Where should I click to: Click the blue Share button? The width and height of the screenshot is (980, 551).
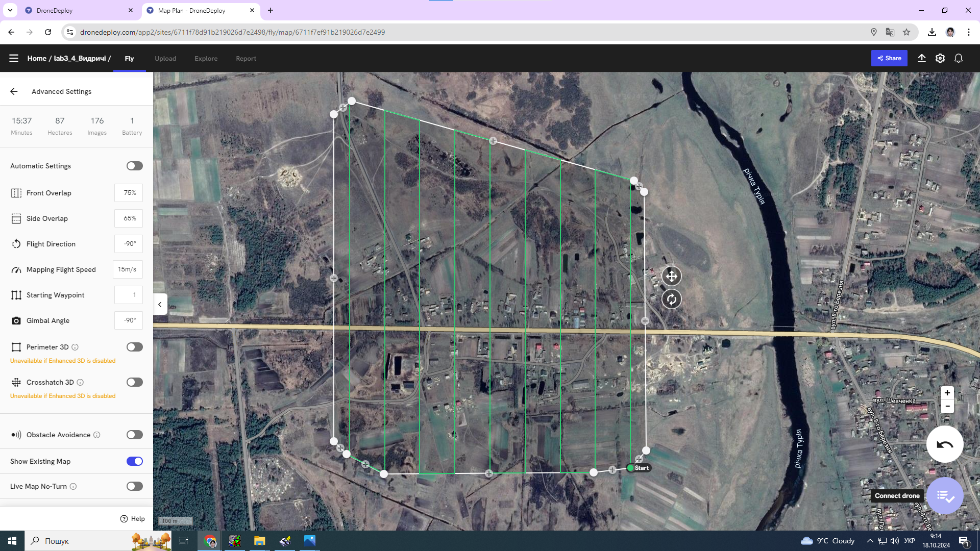click(889, 58)
